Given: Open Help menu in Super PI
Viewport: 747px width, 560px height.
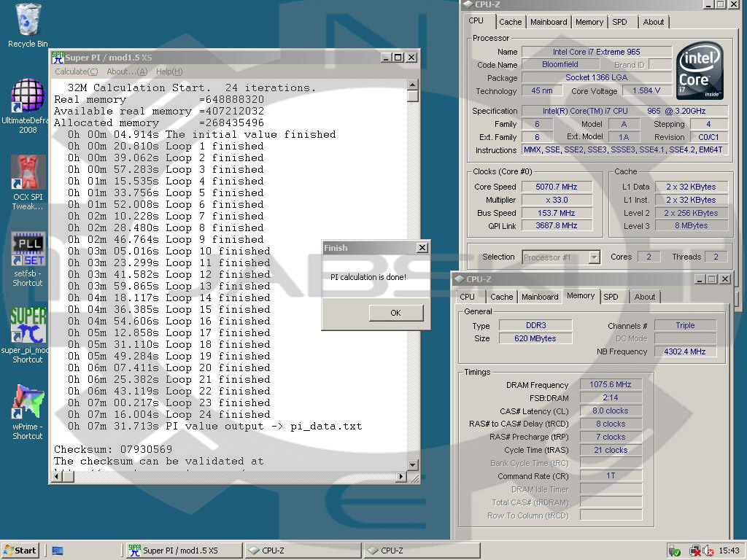Looking at the screenshot, I should point(169,71).
